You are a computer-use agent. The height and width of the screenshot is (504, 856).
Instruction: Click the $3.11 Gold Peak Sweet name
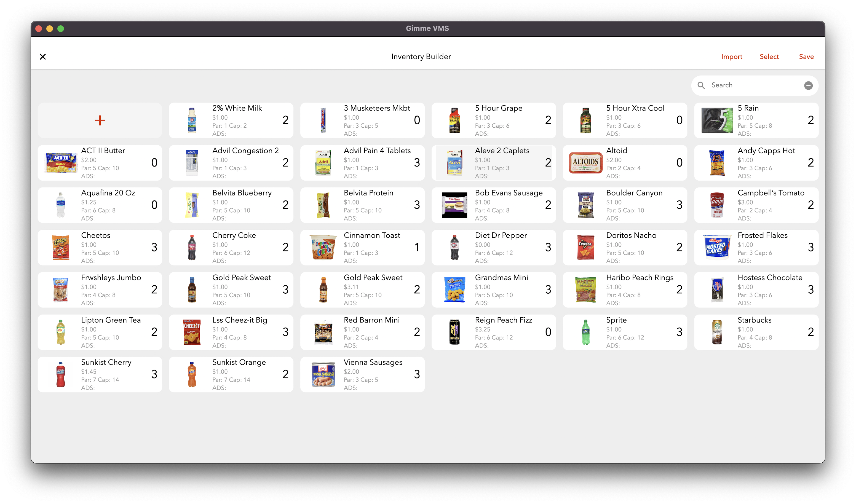373,278
